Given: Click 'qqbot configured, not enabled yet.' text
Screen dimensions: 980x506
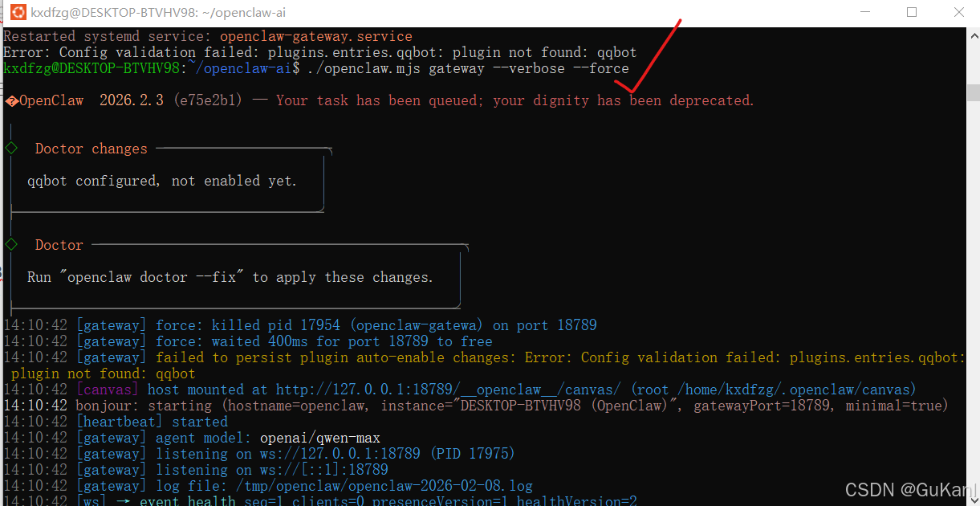Looking at the screenshot, I should tap(162, 181).
